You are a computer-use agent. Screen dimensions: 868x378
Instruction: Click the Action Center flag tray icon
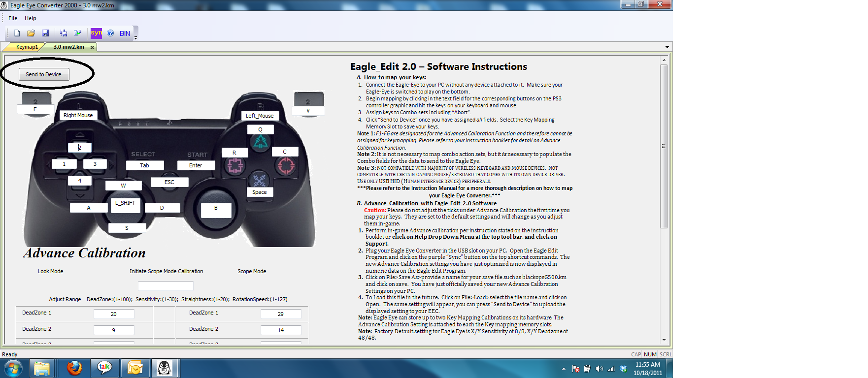(x=576, y=369)
